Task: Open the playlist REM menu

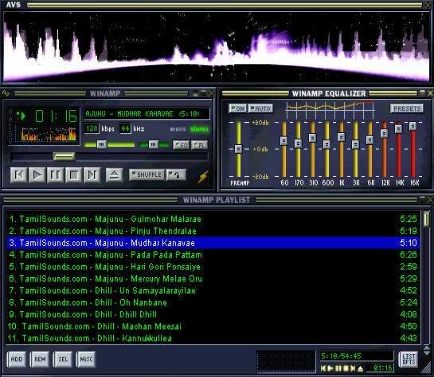Action: click(x=40, y=359)
